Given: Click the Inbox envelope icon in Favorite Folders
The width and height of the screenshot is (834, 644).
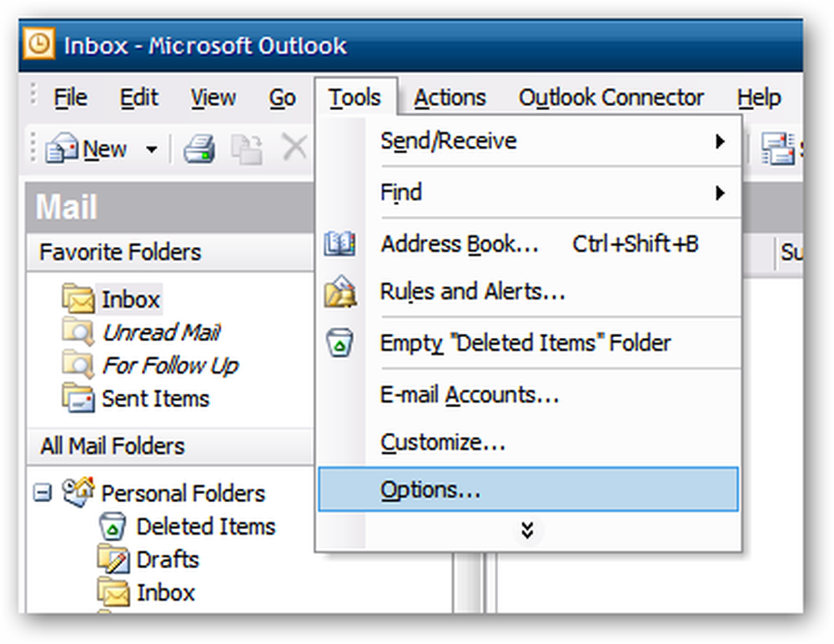Looking at the screenshot, I should point(78,298).
